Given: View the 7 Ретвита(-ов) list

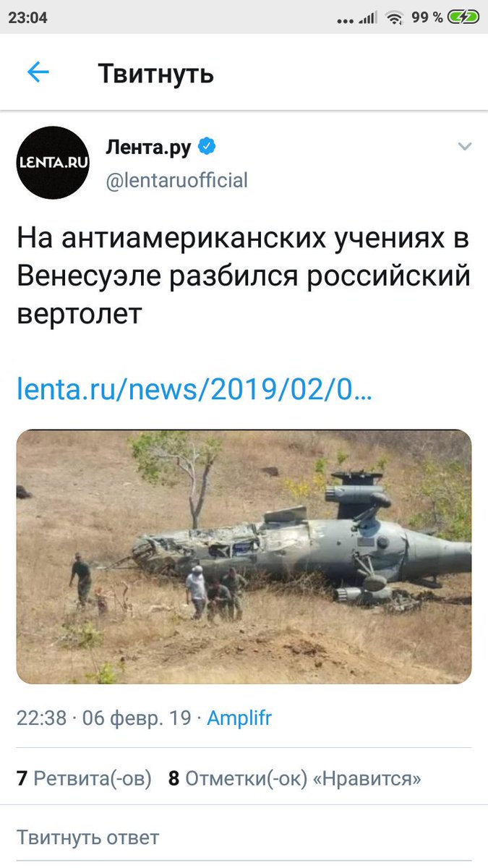Looking at the screenshot, I should (84, 778).
